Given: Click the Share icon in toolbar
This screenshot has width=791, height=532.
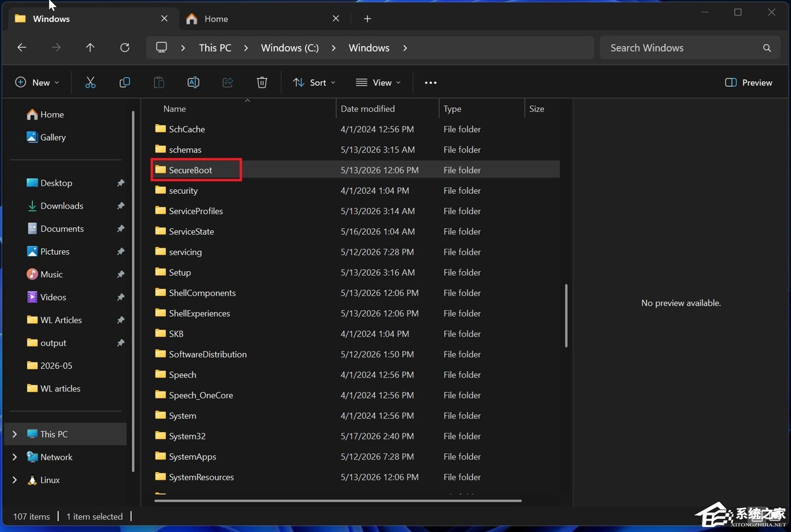Looking at the screenshot, I should [x=227, y=82].
